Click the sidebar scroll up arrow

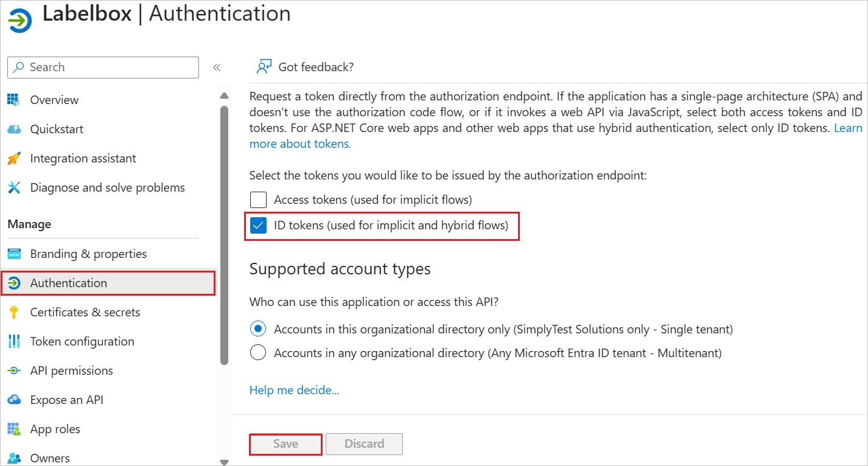(x=224, y=96)
